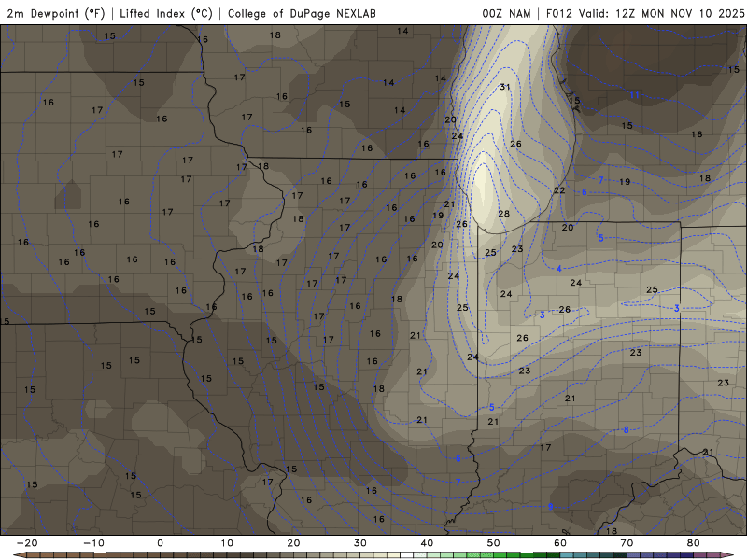Click "College of DuPage NEXLAB" in header
The image size is (747, 560).
coord(302,13)
